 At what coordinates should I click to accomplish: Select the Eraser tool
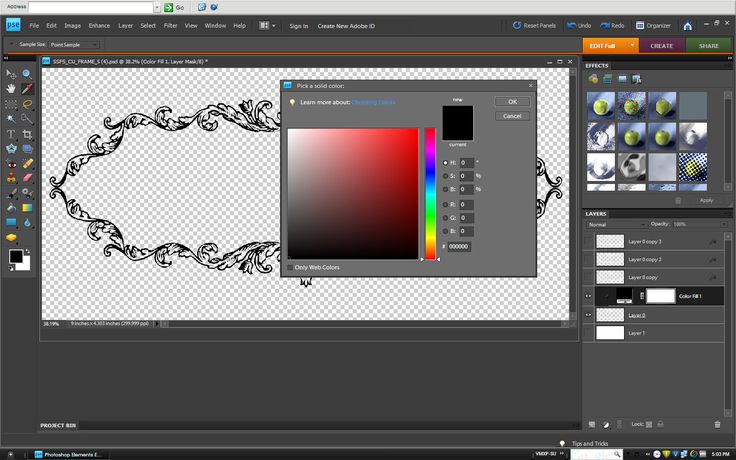pos(27,177)
